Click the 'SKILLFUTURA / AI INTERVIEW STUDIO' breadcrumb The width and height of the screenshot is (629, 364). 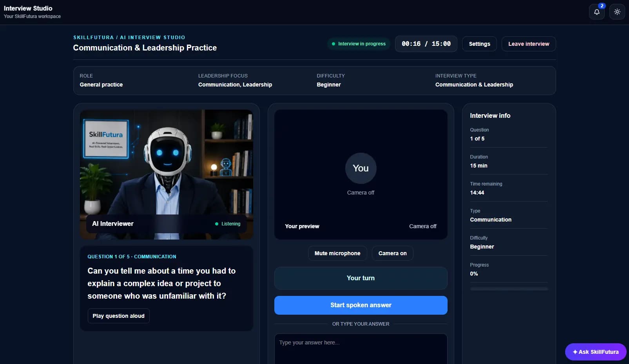pos(129,38)
